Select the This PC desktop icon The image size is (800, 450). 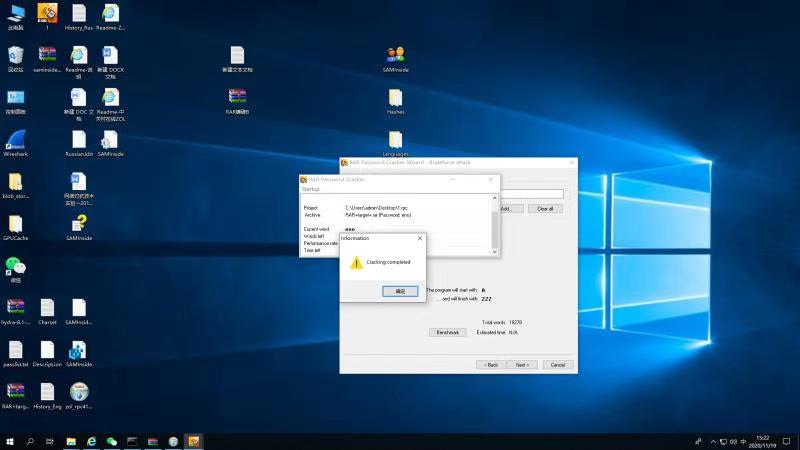tap(16, 17)
